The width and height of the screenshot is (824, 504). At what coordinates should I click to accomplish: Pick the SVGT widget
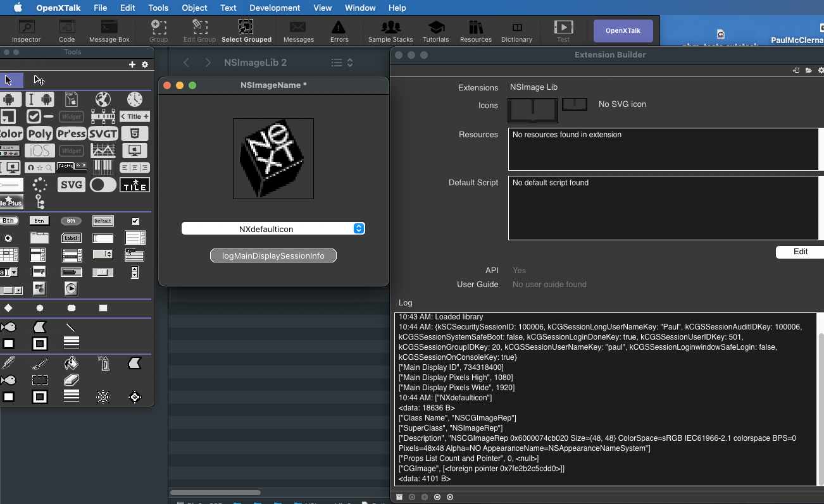click(x=103, y=133)
